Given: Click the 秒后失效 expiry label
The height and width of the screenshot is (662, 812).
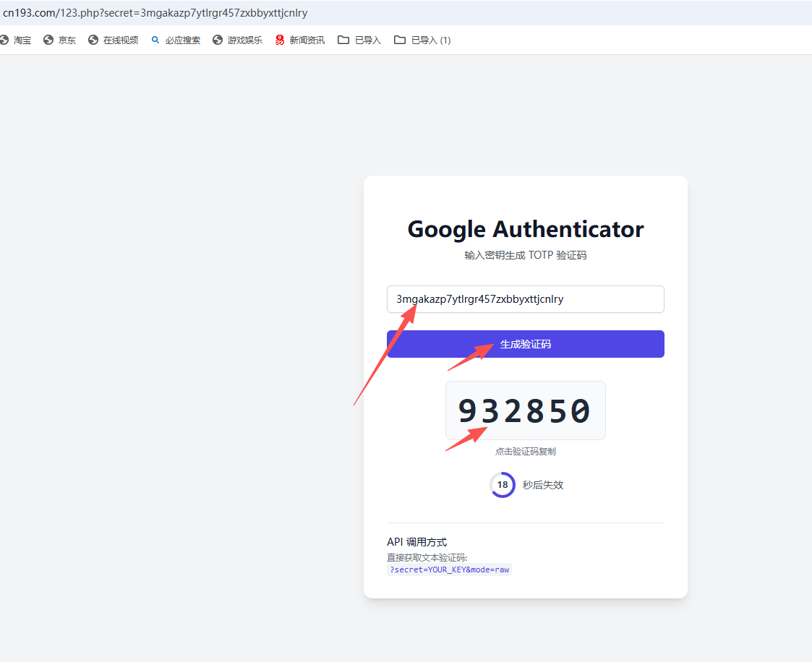Looking at the screenshot, I should coord(542,485).
